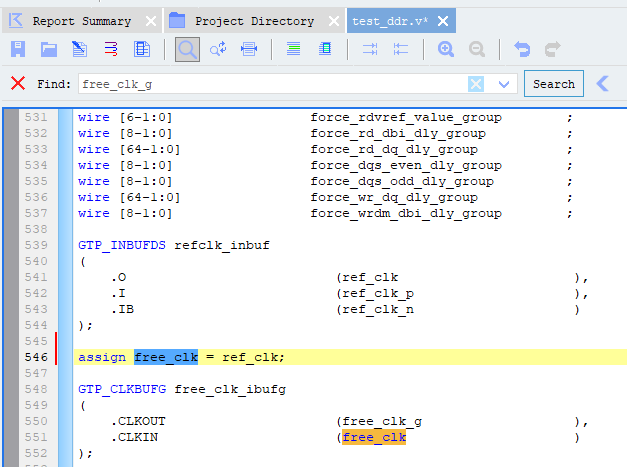Image resolution: width=627 pixels, height=467 pixels.
Task: Click the column document view icon
Action: coord(142,49)
